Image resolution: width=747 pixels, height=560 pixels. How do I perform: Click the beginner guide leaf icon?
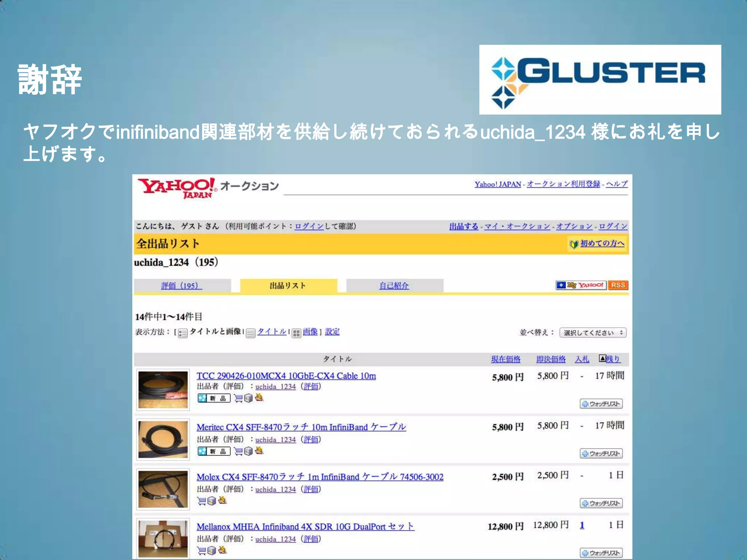tap(574, 244)
